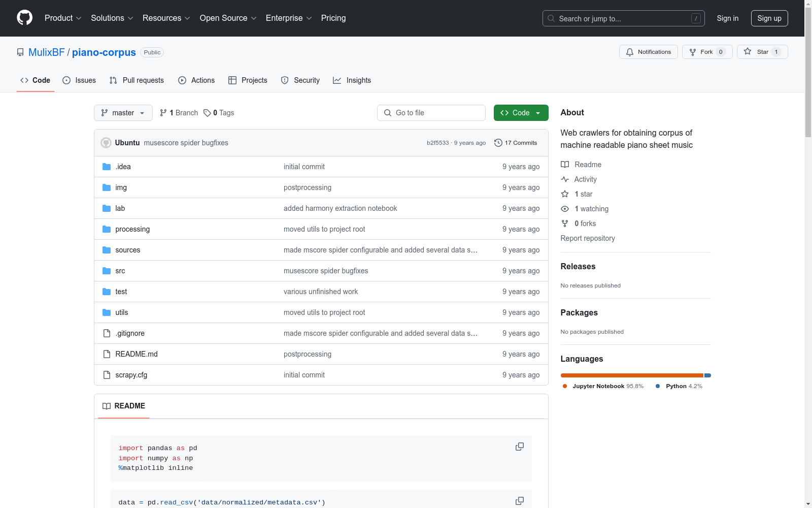Open the master branch dropdown

pyautogui.click(x=123, y=113)
